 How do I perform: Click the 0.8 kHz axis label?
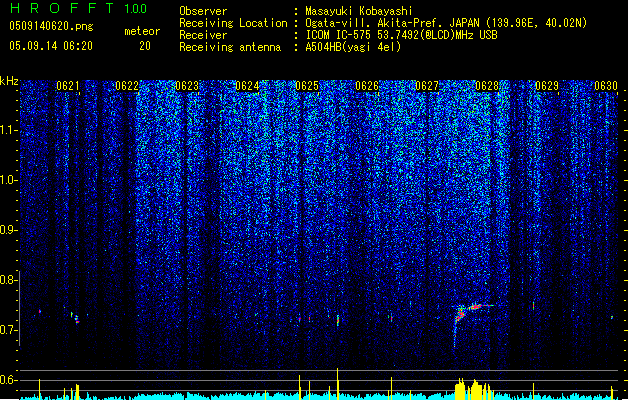pos(8,280)
